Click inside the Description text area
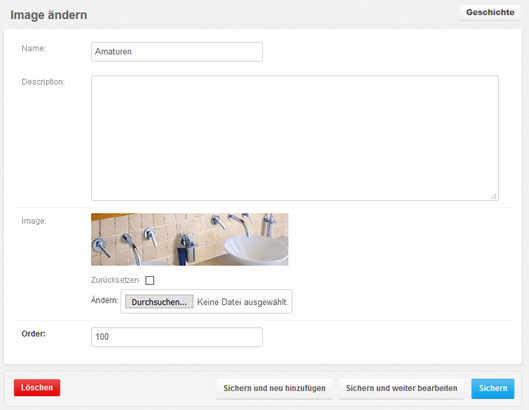This screenshot has height=410, width=529. click(295, 138)
